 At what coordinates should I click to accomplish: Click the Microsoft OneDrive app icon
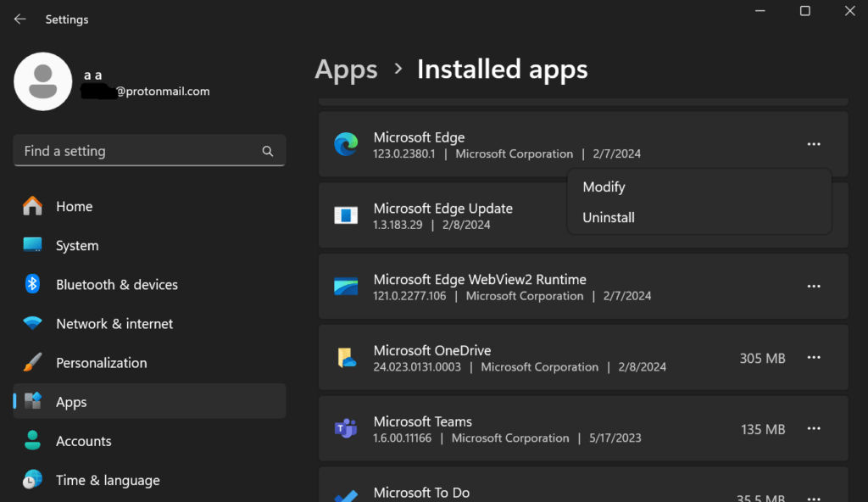click(x=346, y=357)
